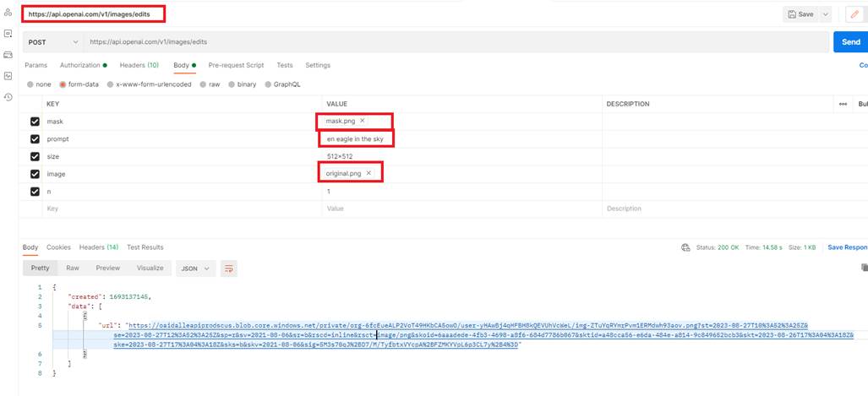
Task: Click the prompt value 'en eagle in the sky'
Action: pyautogui.click(x=355, y=138)
